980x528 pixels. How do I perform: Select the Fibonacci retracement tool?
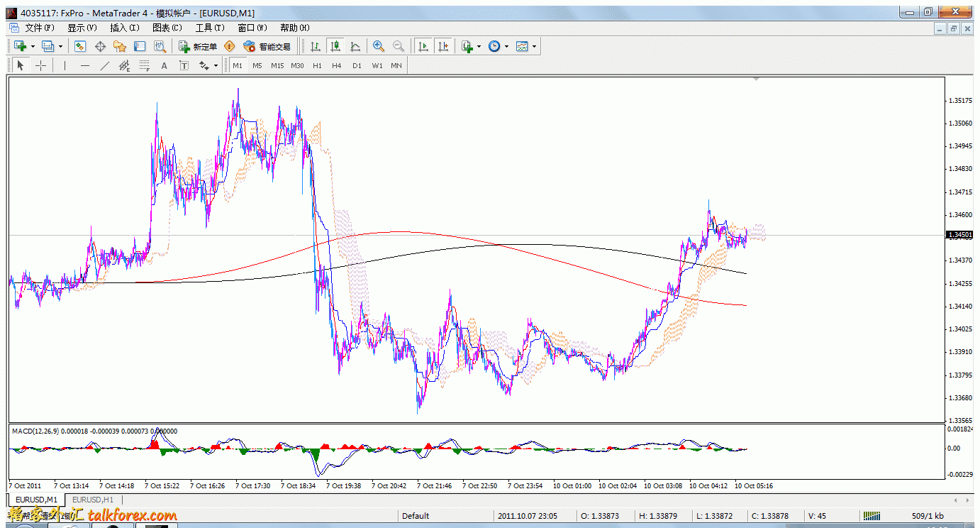click(x=145, y=65)
